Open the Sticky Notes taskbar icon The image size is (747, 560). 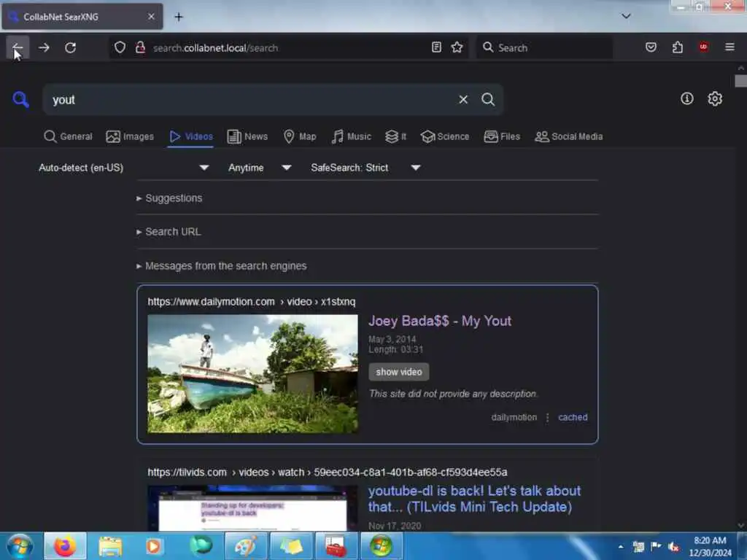[x=291, y=546]
